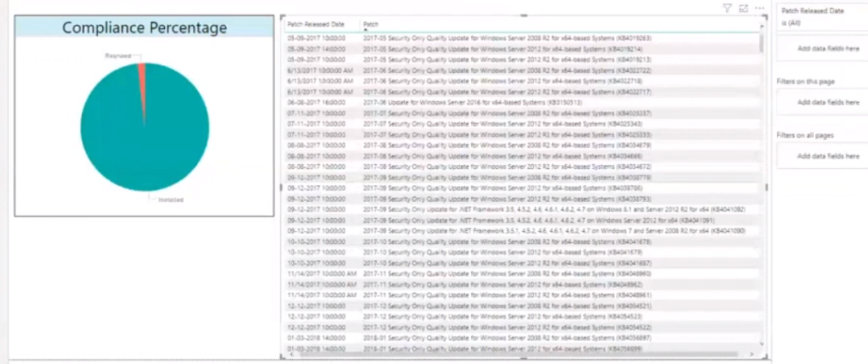Open the filters icon above the patch table
Image resolution: width=868 pixels, height=364 pixels.
pos(727,9)
